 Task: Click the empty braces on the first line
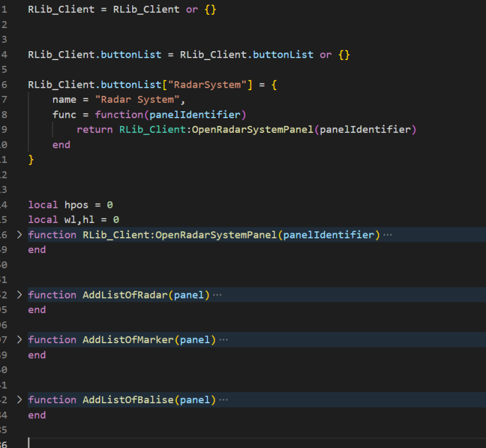[x=210, y=10]
